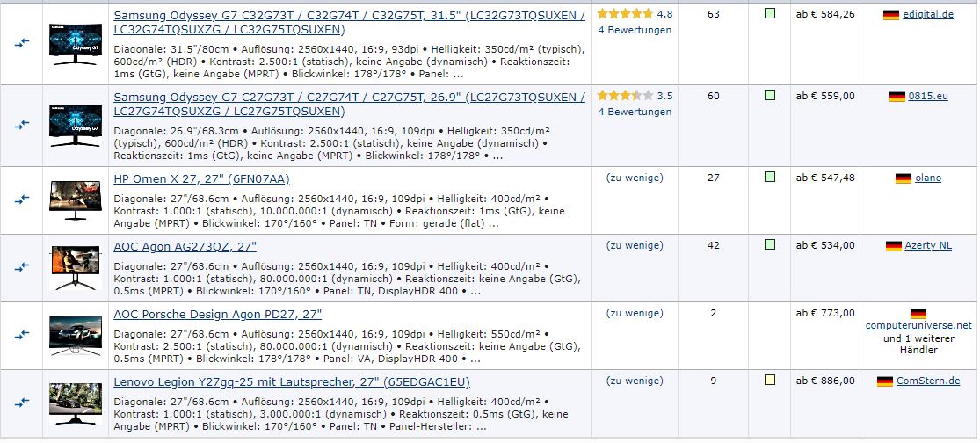Click price ab € 559,00
Image resolution: width=980 pixels, height=443 pixels.
tap(825, 96)
